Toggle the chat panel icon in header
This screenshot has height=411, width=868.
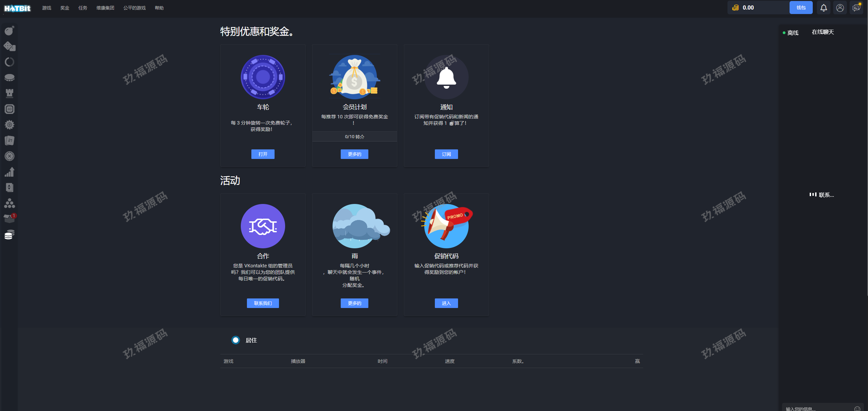click(x=856, y=8)
